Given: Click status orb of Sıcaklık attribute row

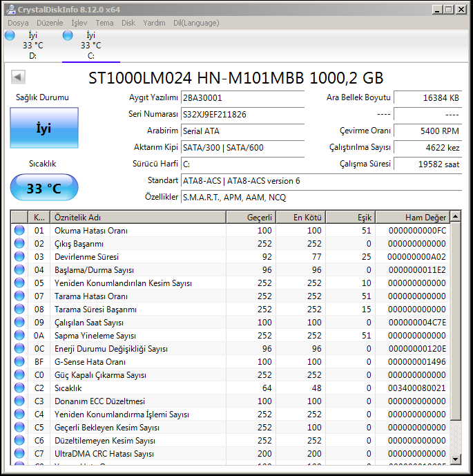Looking at the screenshot, I should (x=19, y=388).
